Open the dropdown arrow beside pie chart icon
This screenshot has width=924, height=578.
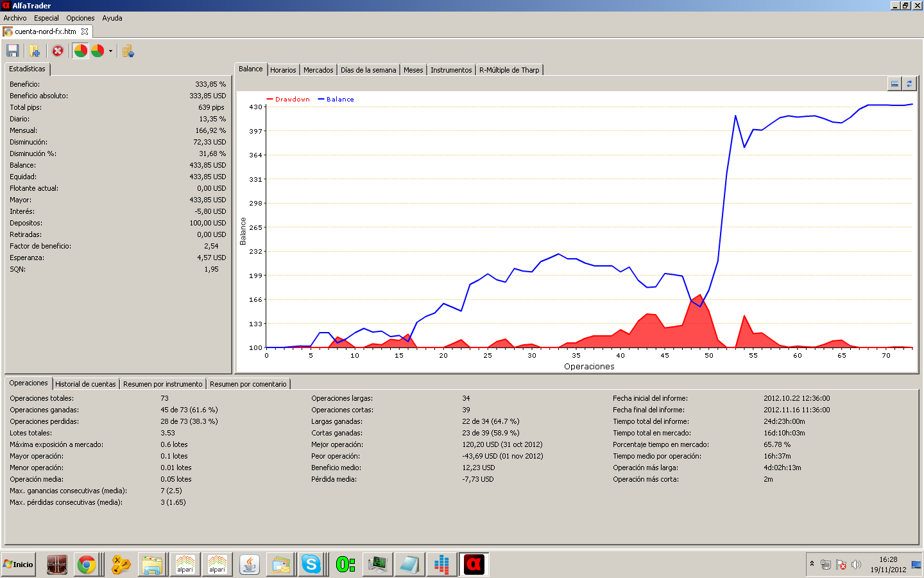click(110, 51)
